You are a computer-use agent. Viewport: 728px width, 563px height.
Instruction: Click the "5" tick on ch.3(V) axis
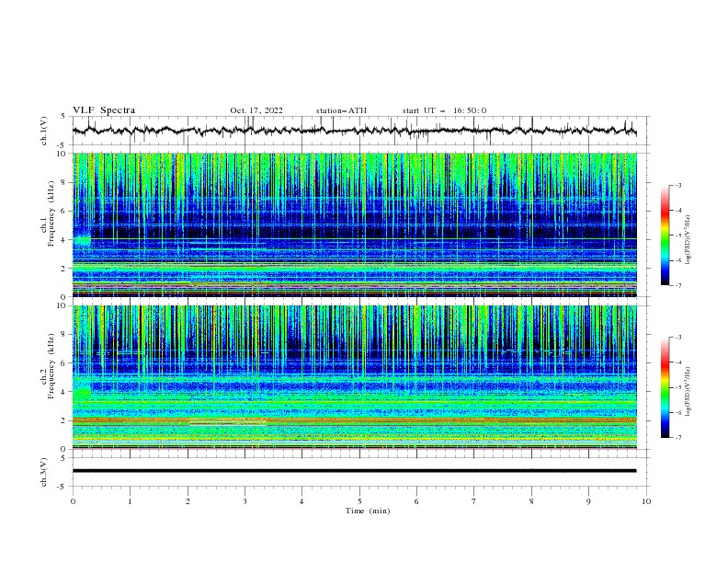coord(63,457)
